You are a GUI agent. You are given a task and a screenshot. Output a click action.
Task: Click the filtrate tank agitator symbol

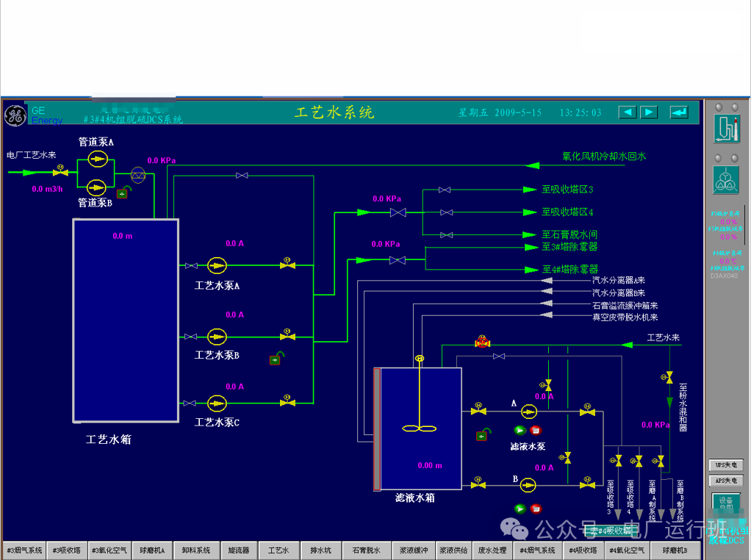(x=420, y=395)
